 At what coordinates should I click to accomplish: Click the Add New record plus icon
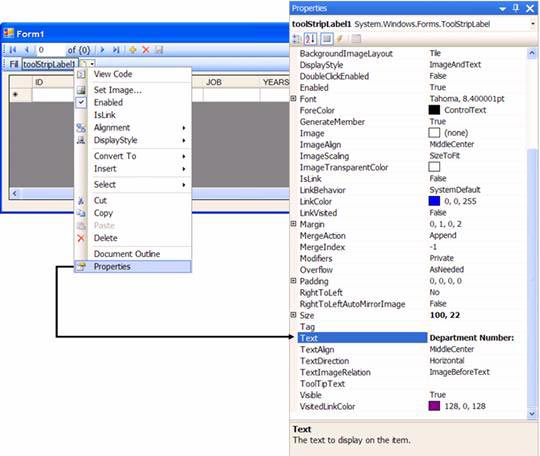[x=133, y=50]
